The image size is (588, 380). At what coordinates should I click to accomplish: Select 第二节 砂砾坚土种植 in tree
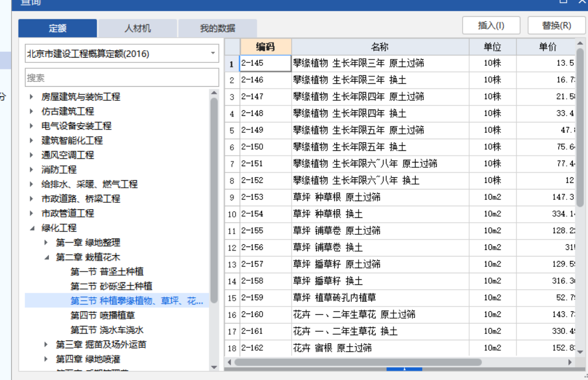click(111, 286)
